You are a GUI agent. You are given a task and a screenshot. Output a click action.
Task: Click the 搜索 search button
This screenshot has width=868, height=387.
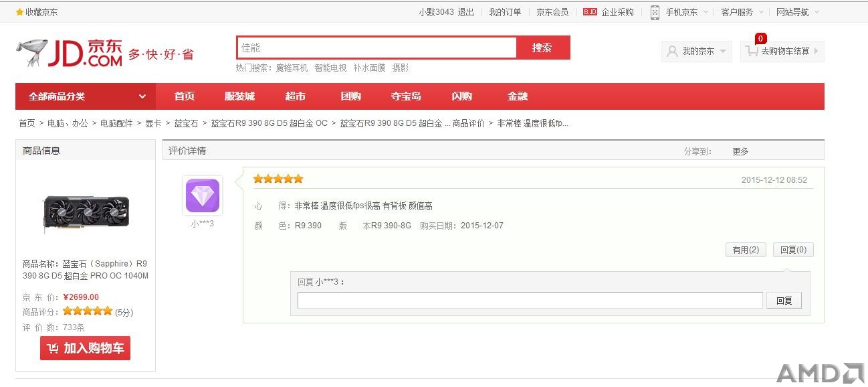[x=543, y=48]
